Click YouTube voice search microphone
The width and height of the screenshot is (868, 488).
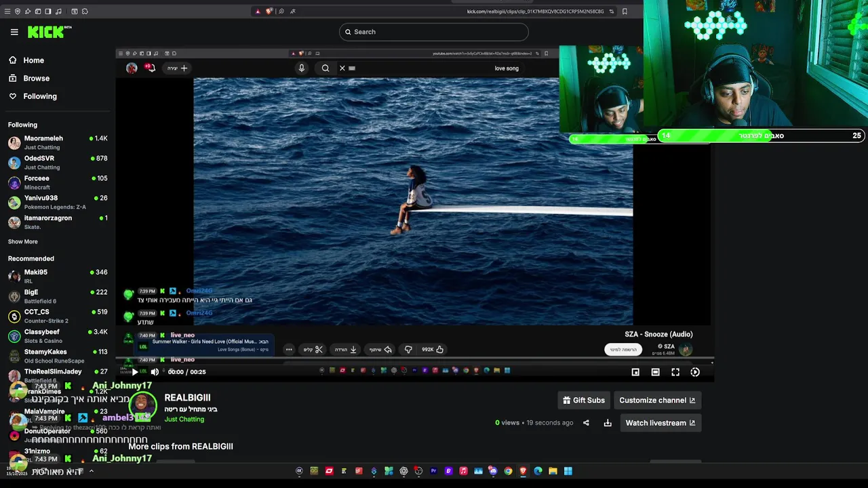tap(302, 68)
